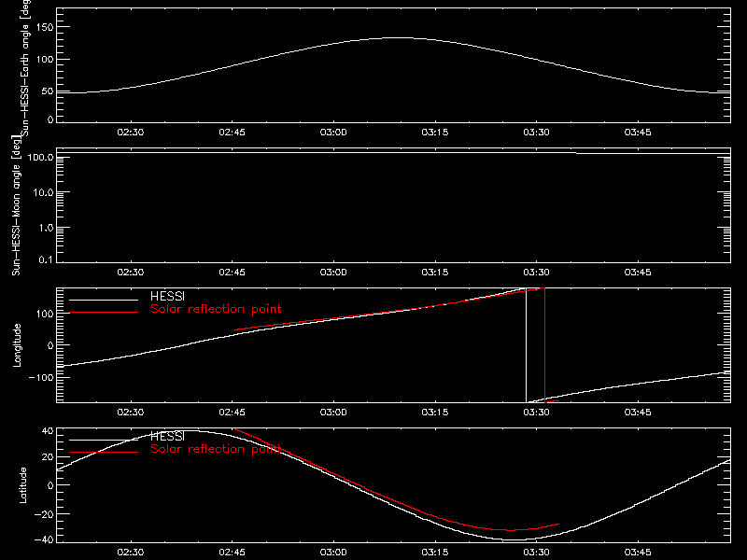Click red legend line in Longitude plot

pyautogui.click(x=104, y=313)
